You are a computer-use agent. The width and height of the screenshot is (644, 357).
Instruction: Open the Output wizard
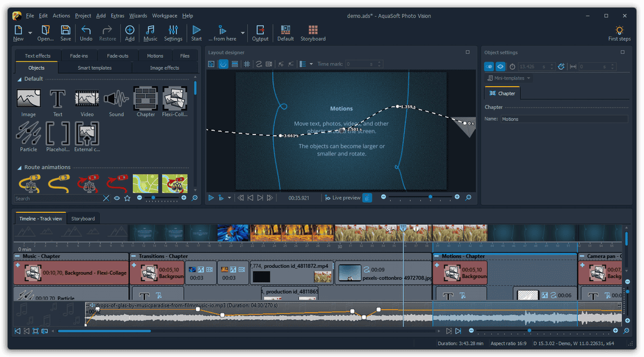tap(260, 33)
